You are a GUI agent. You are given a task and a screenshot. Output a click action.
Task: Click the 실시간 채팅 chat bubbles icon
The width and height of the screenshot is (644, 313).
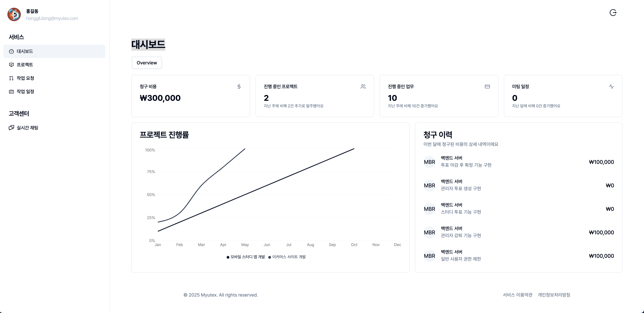pyautogui.click(x=11, y=128)
